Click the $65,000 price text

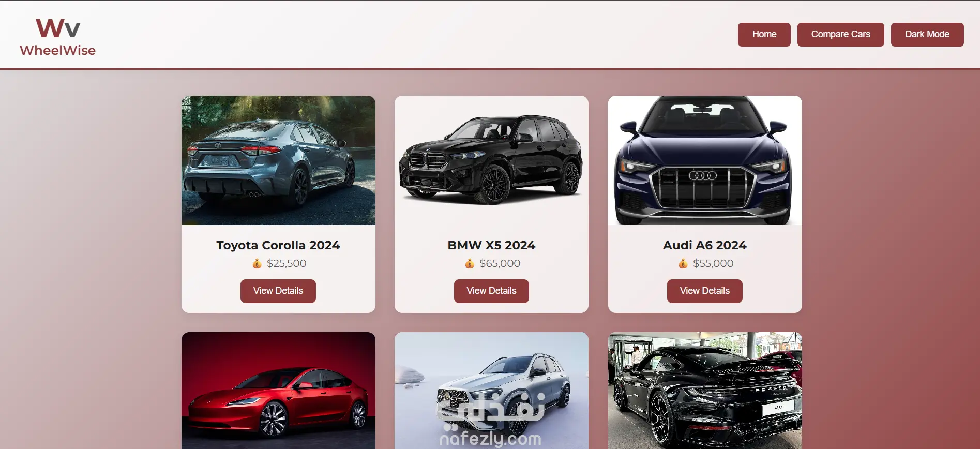point(500,263)
